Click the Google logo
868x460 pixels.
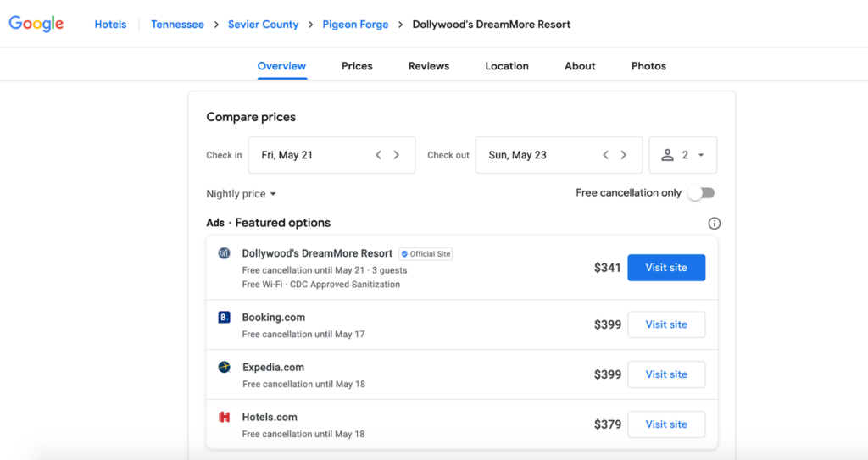coord(36,24)
